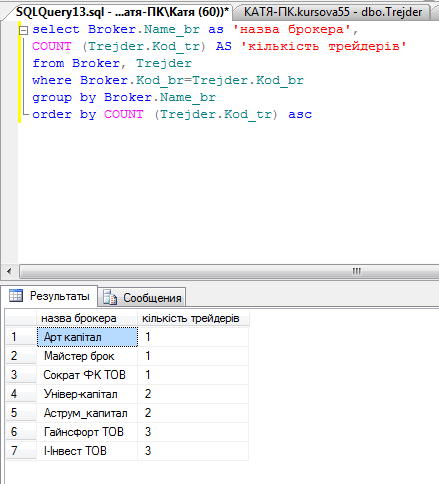The height and width of the screenshot is (484, 439).
Task: Switch to the Результаты tab
Action: (50, 296)
